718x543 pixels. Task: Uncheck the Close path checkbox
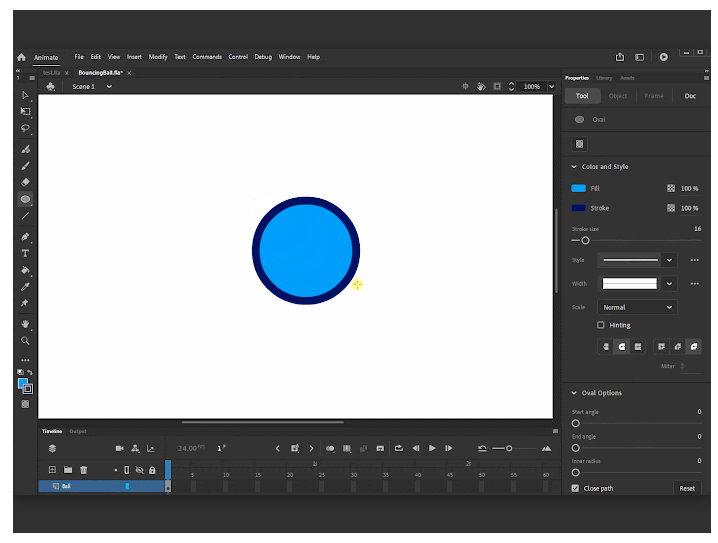[576, 488]
